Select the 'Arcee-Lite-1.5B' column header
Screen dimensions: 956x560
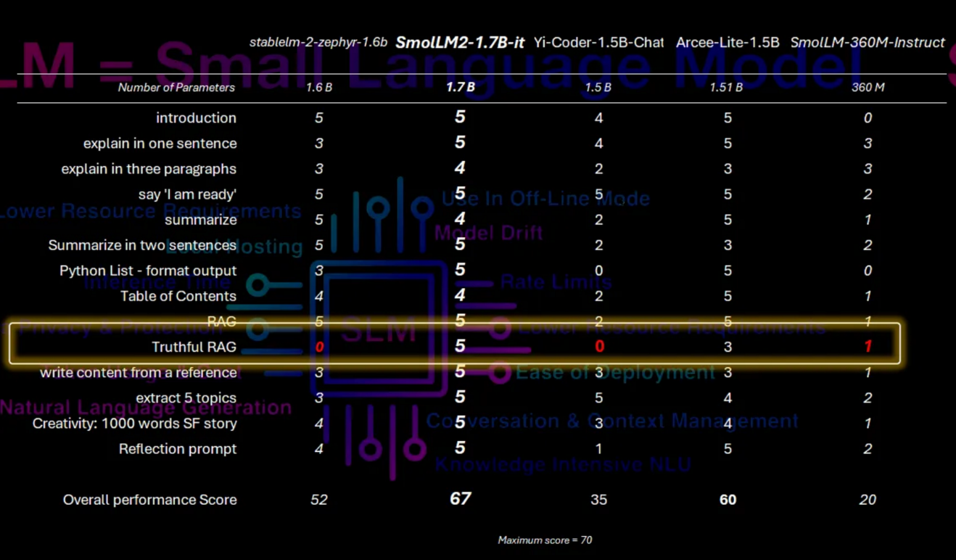(728, 42)
